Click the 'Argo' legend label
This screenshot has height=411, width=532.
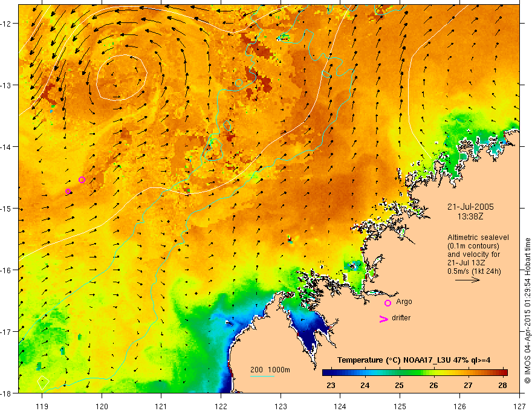(404, 302)
